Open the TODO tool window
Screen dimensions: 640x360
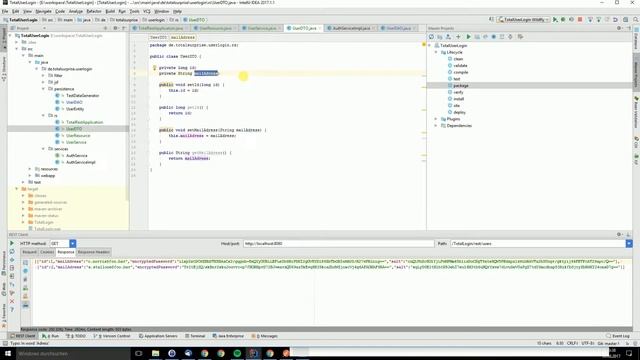[x=77, y=336]
